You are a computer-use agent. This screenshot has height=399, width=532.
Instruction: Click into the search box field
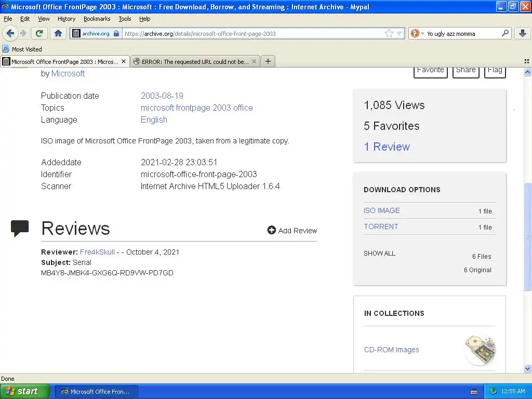[462, 34]
